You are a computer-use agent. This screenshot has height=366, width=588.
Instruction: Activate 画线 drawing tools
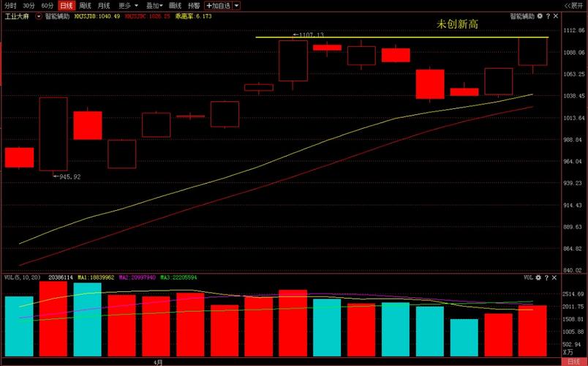tap(175, 5)
